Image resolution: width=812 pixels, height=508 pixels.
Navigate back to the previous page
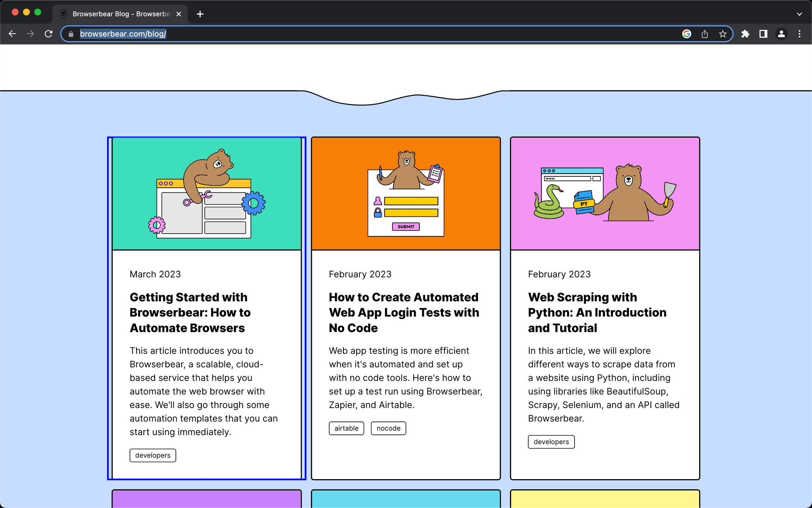(x=12, y=34)
